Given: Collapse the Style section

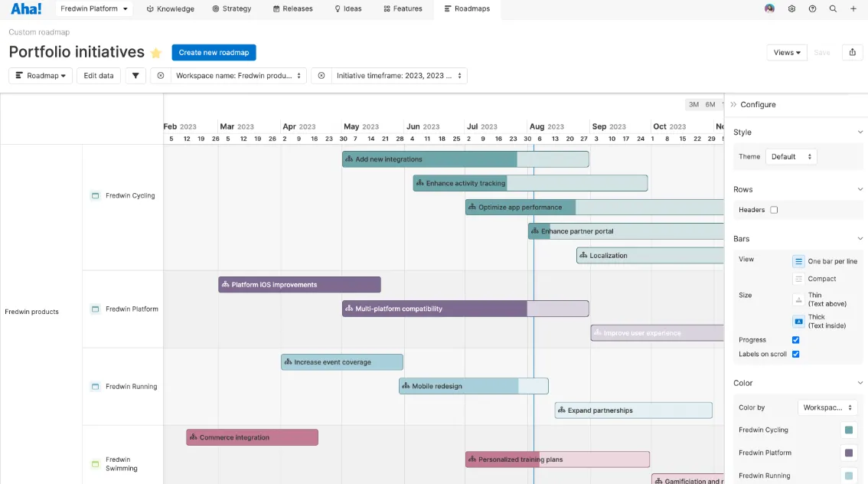Looking at the screenshot, I should [x=860, y=132].
